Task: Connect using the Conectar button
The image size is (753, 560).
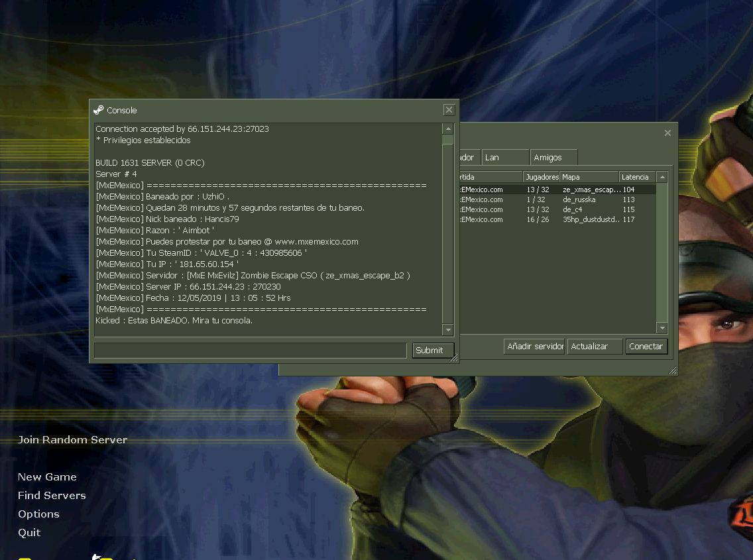Action: [x=646, y=347]
